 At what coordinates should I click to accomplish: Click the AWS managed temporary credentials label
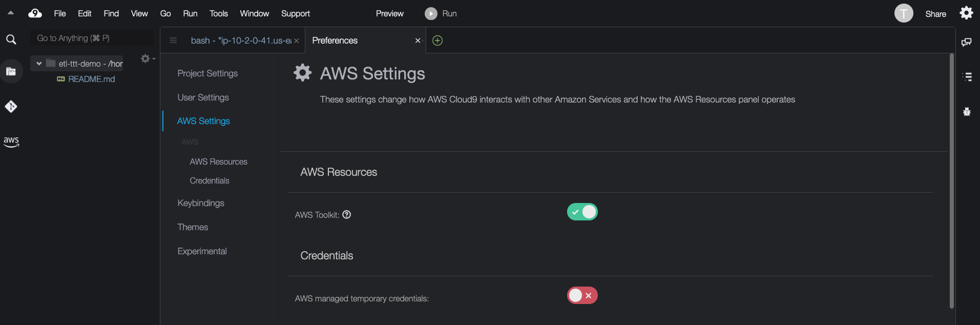pos(362,298)
